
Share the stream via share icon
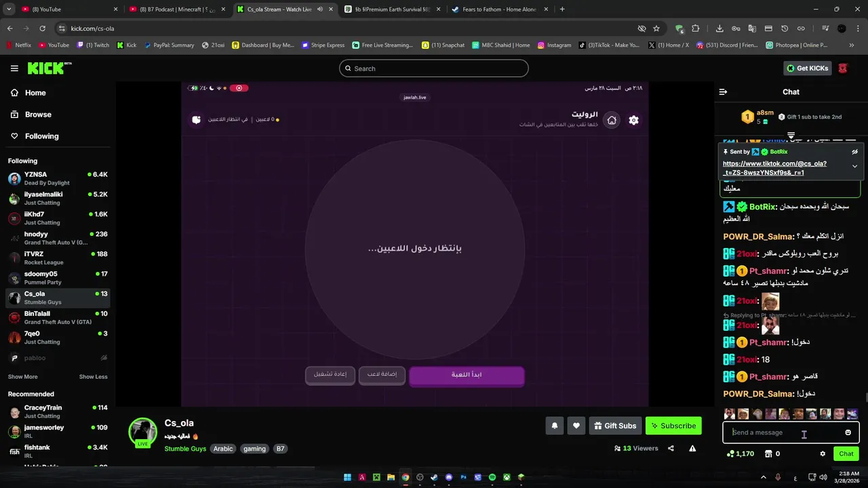tap(671, 448)
